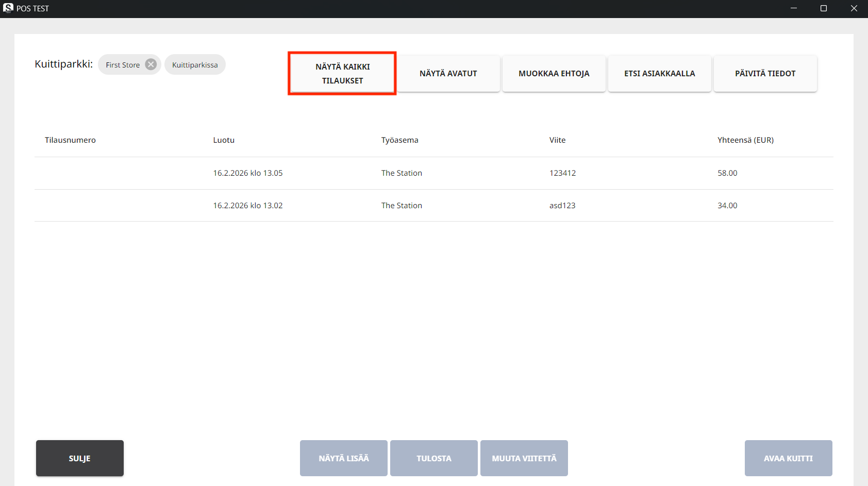Show opened receipts with Näytä avatut
This screenshot has width=868, height=486.
tap(448, 74)
